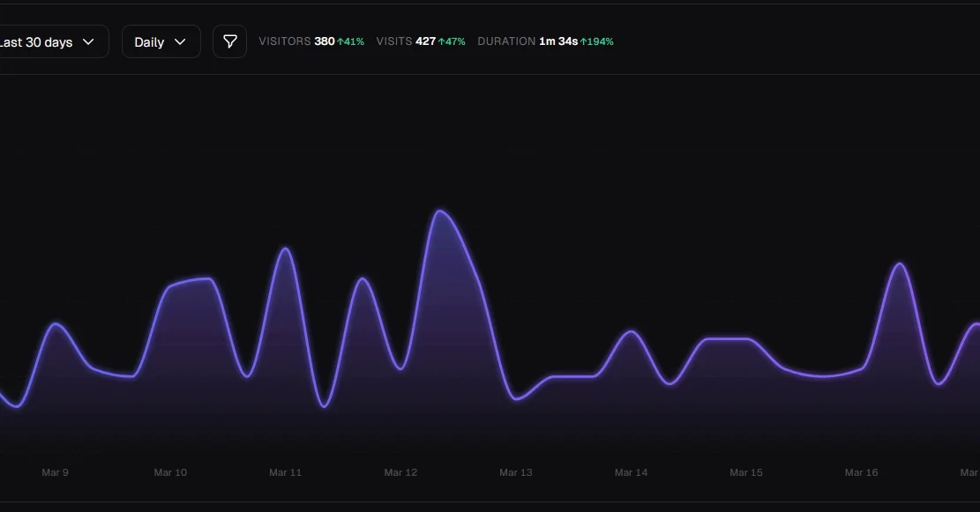Click the Mar 13 axis label
The image size is (980, 512).
tap(515, 472)
